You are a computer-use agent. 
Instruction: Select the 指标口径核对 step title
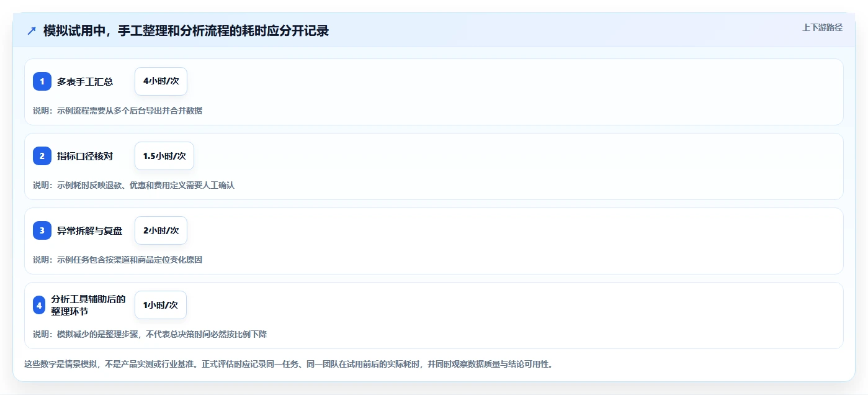(85, 156)
